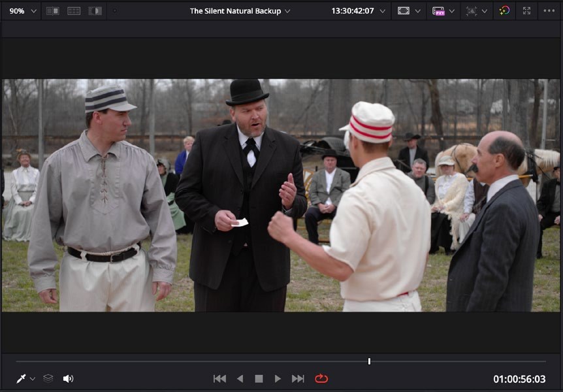Open the timecode display options chevron
The height and width of the screenshot is (392, 563).
point(382,11)
